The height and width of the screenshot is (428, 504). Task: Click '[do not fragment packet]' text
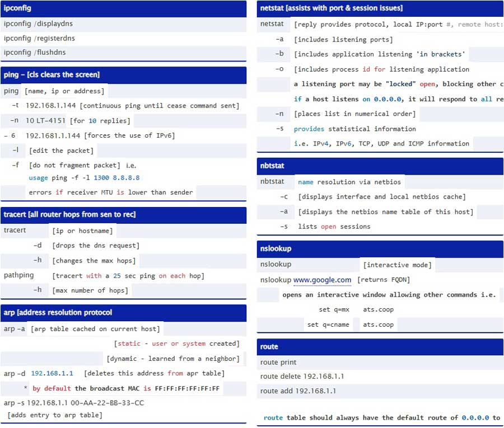pyautogui.click(x=74, y=166)
